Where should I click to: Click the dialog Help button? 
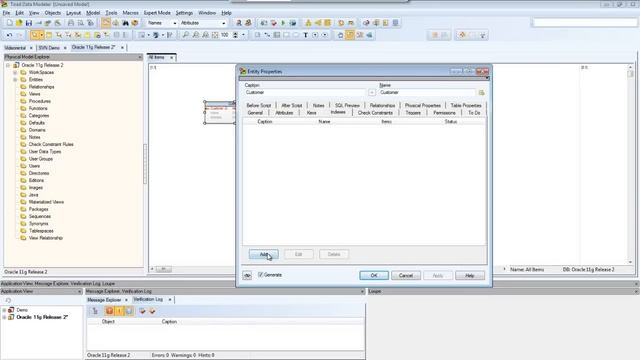(470, 276)
